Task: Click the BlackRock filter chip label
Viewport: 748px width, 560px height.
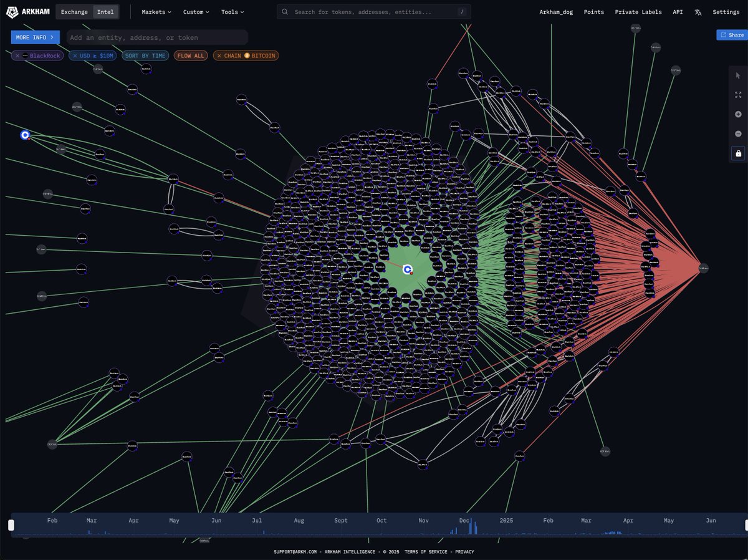Action: point(44,56)
